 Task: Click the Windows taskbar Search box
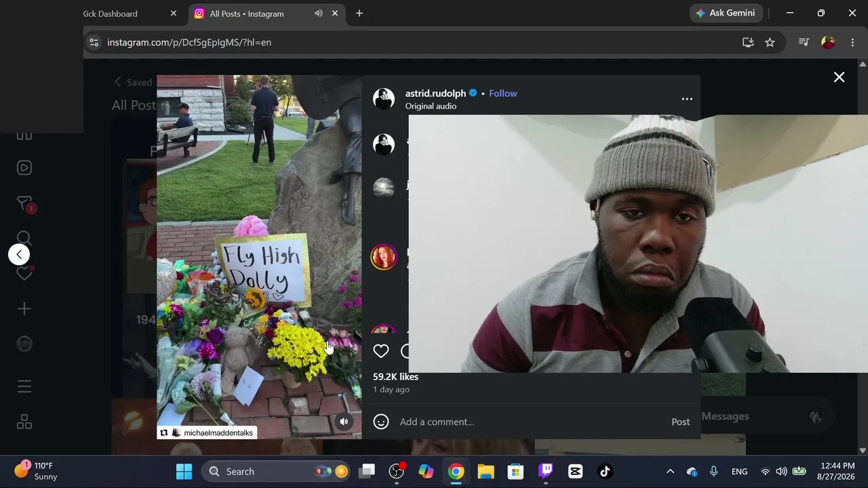277,471
